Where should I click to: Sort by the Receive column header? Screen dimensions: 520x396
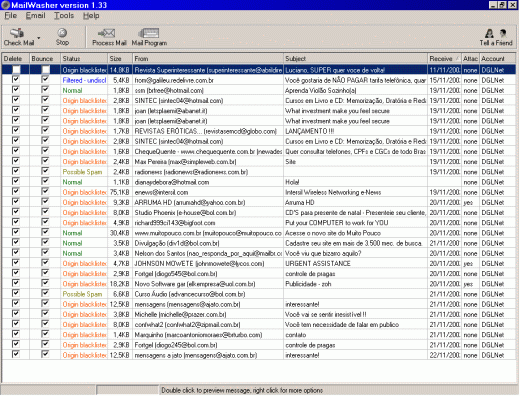click(x=444, y=59)
